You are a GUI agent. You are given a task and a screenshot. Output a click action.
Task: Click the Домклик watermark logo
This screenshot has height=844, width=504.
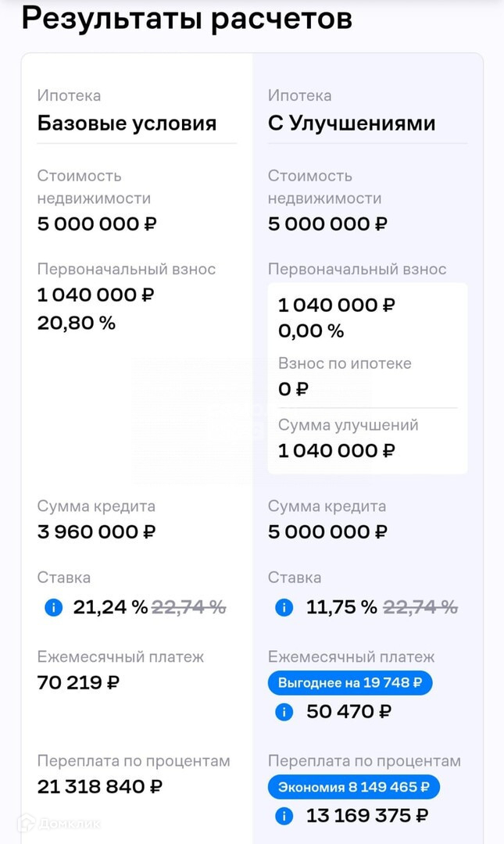pos(59,823)
